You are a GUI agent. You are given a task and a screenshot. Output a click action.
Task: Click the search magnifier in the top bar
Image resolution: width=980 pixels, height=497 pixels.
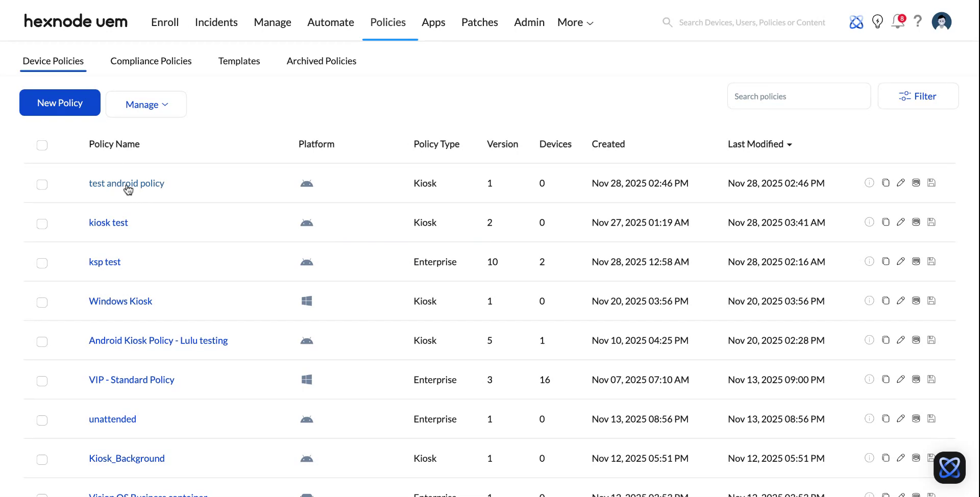[x=668, y=22]
